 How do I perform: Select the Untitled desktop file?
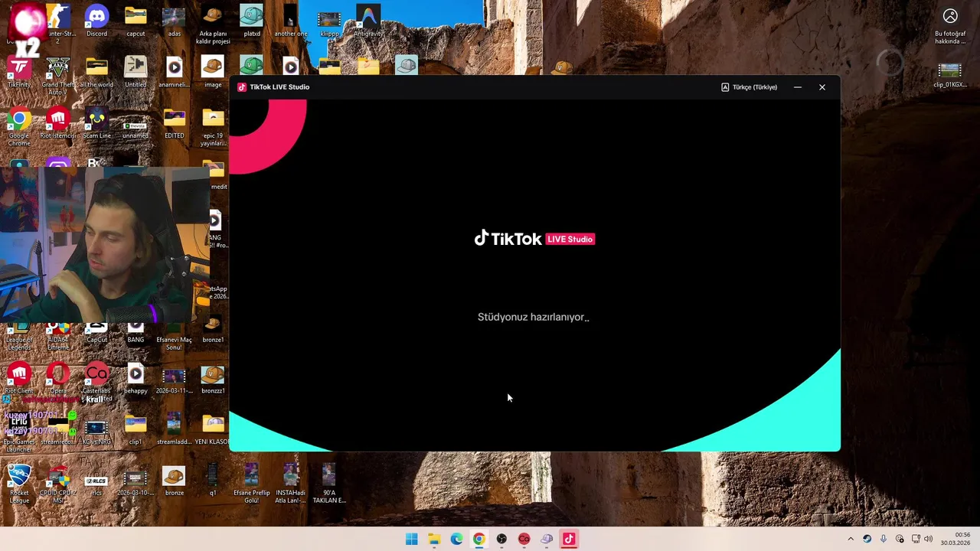click(136, 73)
